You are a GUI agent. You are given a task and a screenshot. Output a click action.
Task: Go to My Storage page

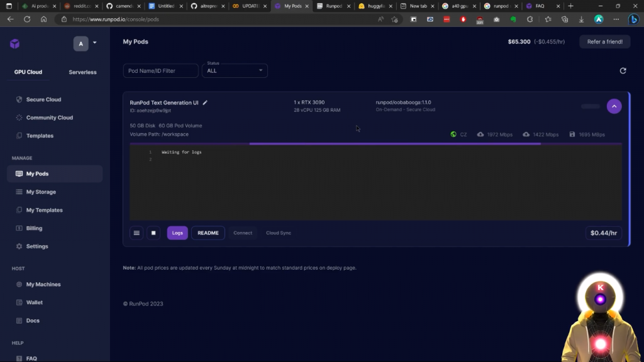tap(41, 192)
